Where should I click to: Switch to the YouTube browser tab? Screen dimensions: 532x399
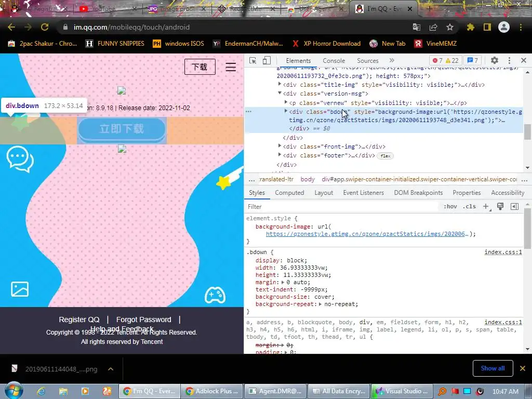(107, 9)
